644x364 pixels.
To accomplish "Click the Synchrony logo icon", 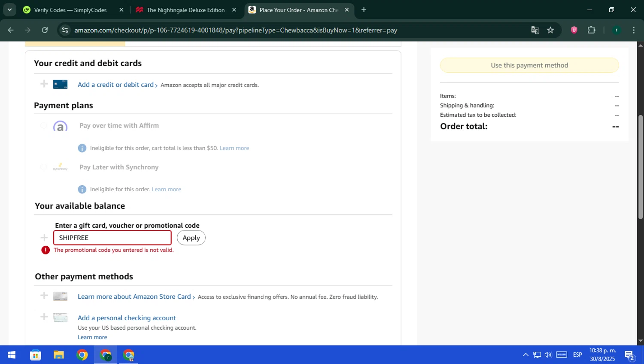I will coord(60,167).
